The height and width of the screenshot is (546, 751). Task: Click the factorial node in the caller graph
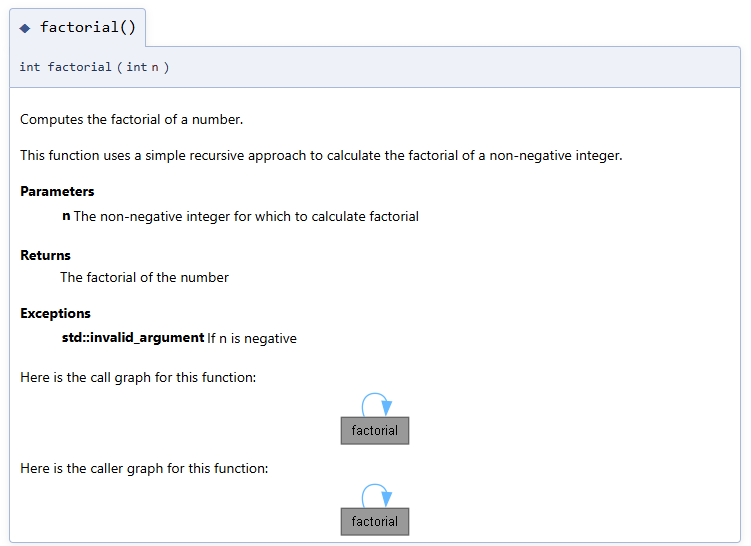click(x=375, y=522)
